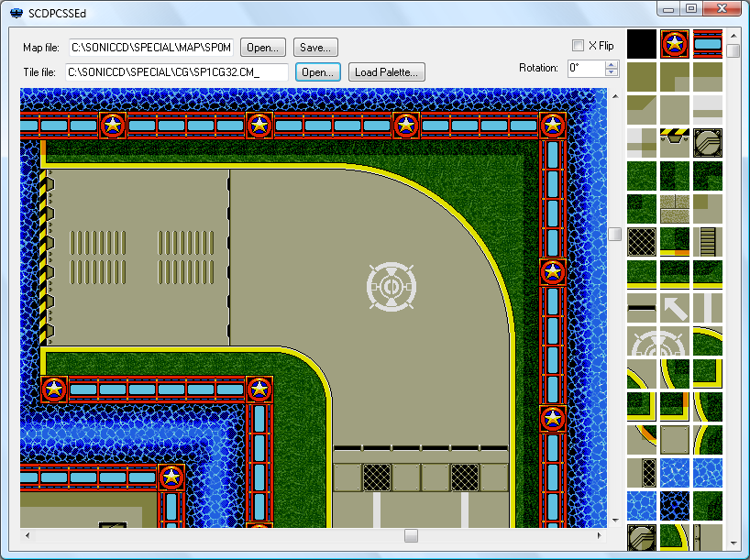Pick the bolted tan square panel tile
750x560 pixels.
pos(675,440)
